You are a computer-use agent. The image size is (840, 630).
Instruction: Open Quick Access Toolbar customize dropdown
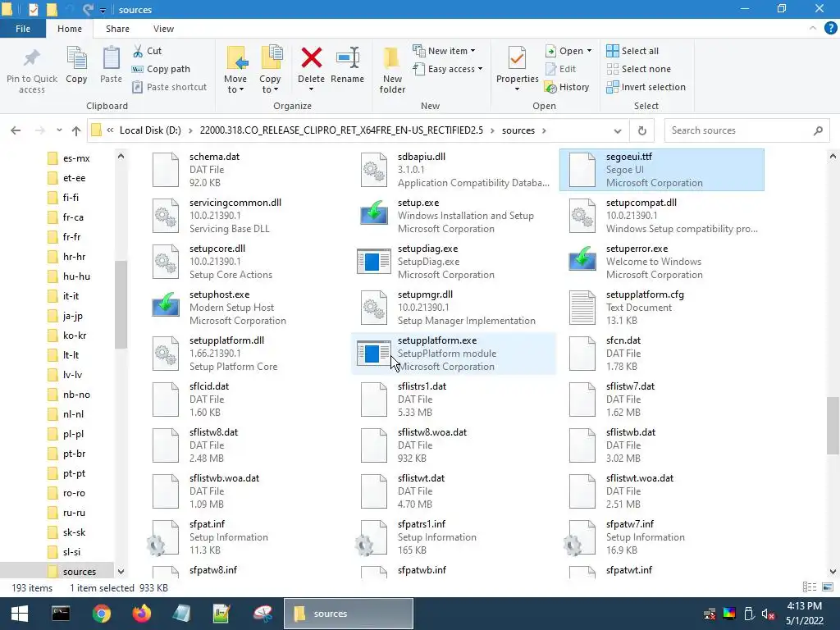click(103, 10)
